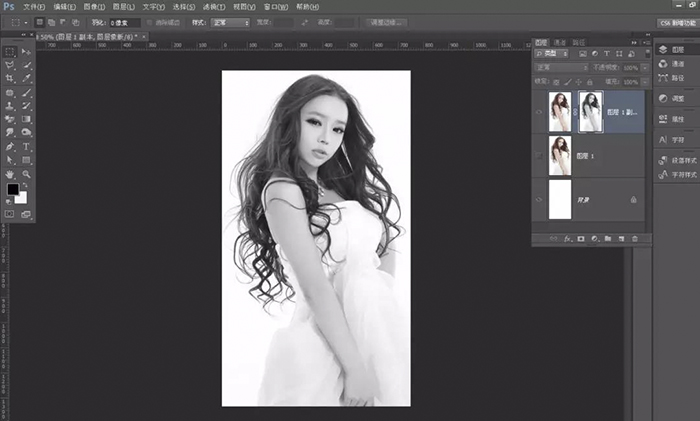Toggle visibility of the Background layer
700x421 pixels.
tap(540, 200)
